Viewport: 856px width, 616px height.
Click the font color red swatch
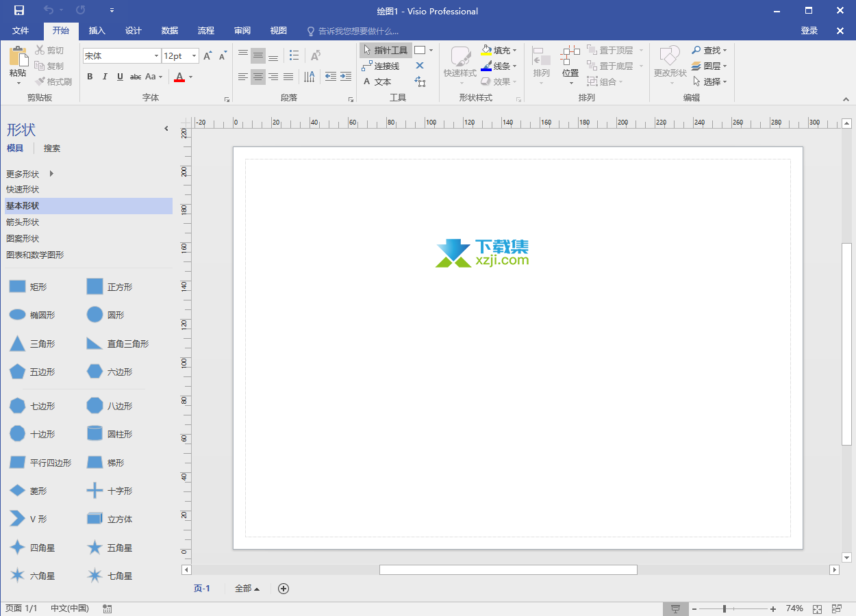click(179, 77)
